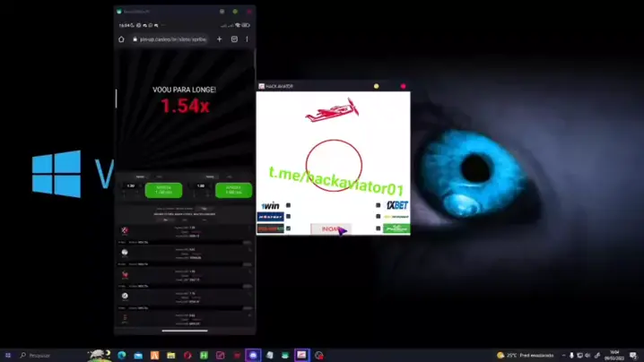The height and width of the screenshot is (362, 644).
Task: Open browser three-dot overflow menu
Action: [247, 39]
